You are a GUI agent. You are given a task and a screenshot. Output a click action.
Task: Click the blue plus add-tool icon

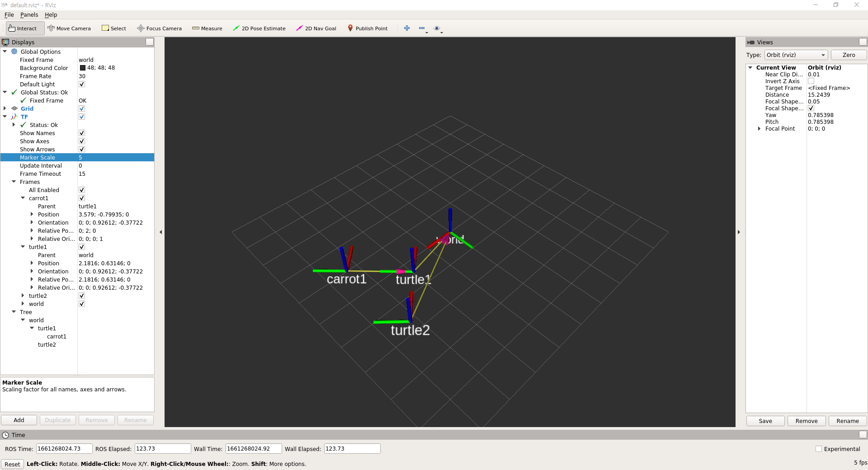point(407,28)
